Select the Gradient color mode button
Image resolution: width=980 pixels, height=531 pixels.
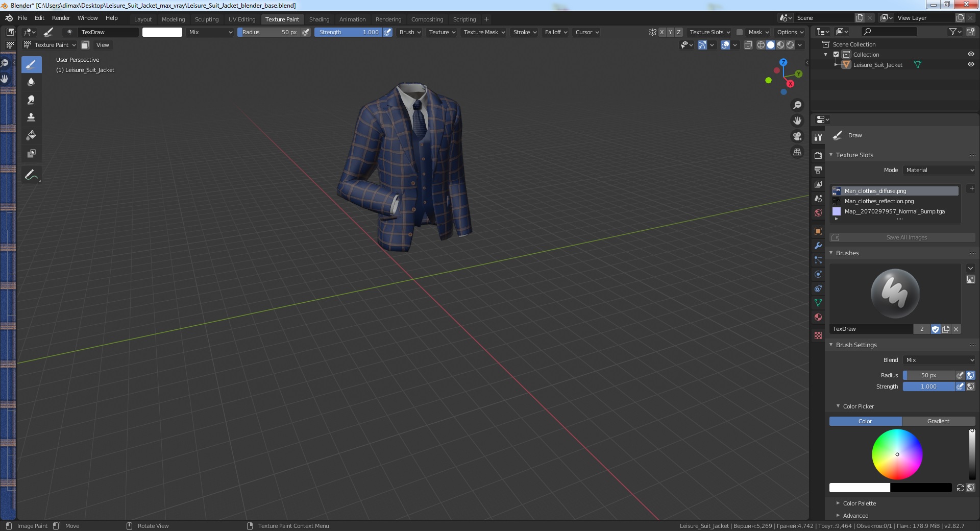(938, 421)
